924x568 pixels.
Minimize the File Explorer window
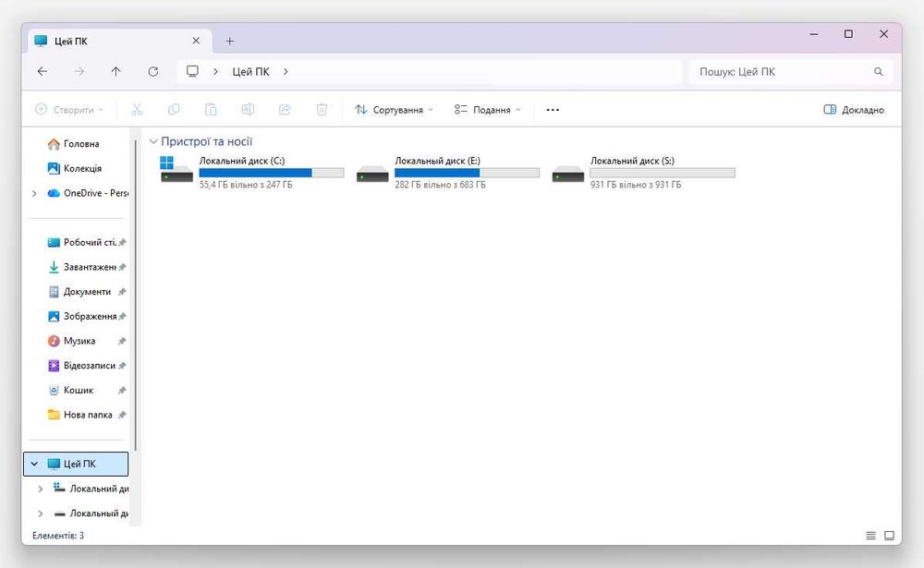tap(814, 34)
